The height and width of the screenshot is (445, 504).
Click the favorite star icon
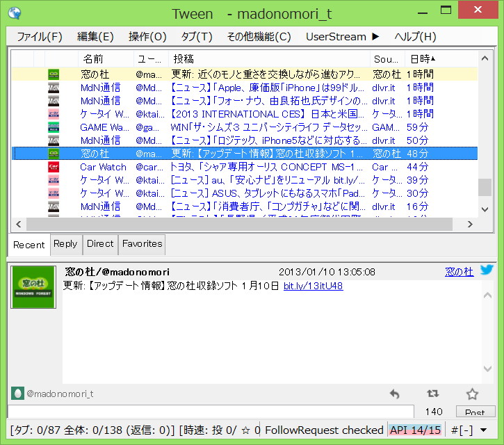[472, 394]
